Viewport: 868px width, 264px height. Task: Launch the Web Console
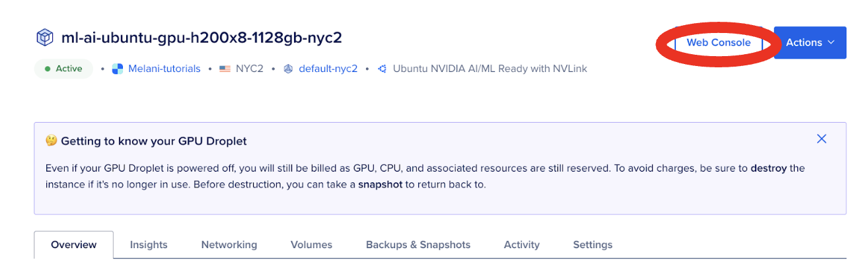coord(718,43)
